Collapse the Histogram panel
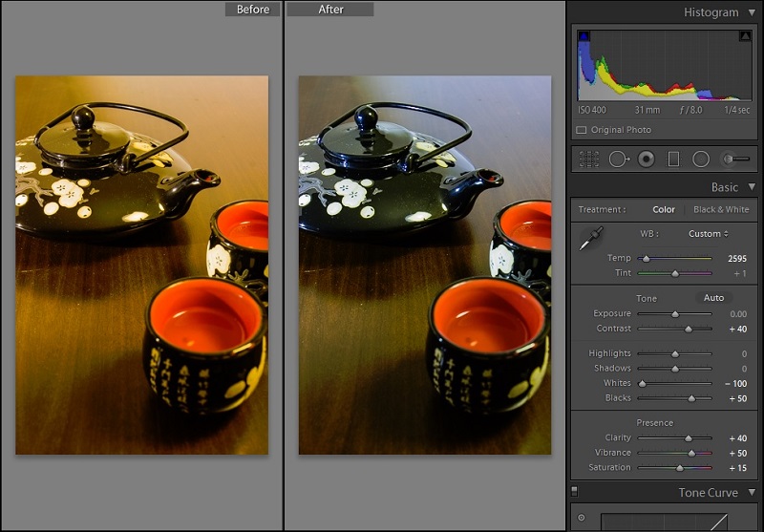764x532 pixels. point(752,12)
